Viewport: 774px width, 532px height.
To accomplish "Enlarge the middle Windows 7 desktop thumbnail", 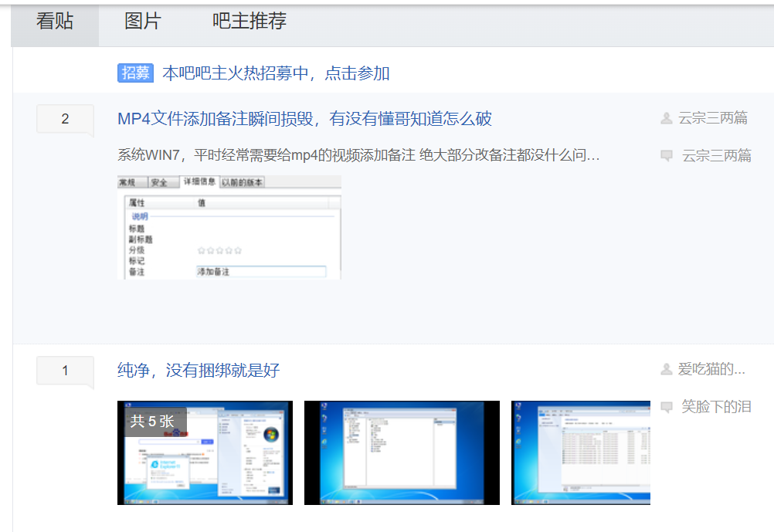I will (x=402, y=452).
